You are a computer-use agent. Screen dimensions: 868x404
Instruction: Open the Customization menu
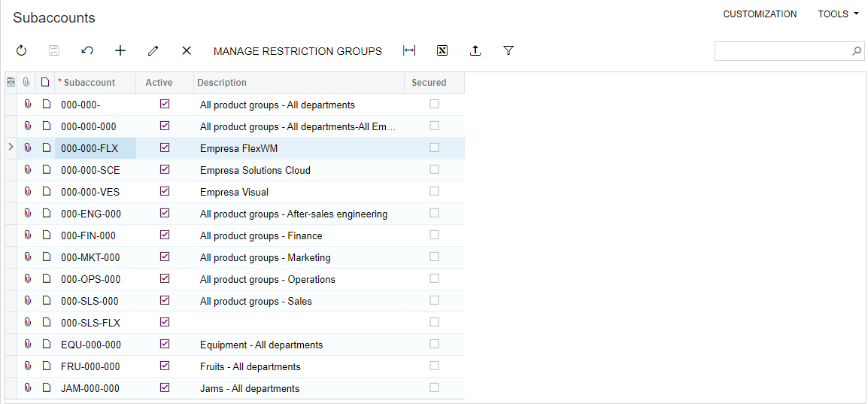(x=760, y=14)
